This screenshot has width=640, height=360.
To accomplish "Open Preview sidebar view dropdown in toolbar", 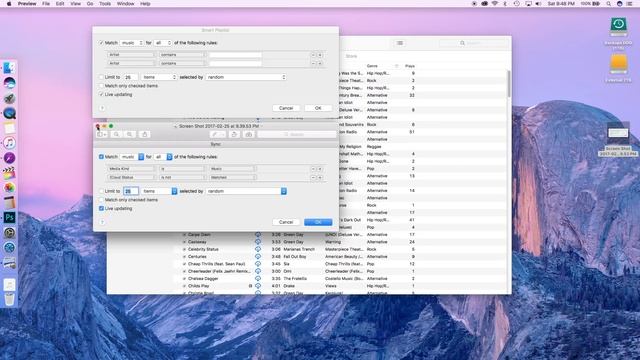I will [x=102, y=134].
